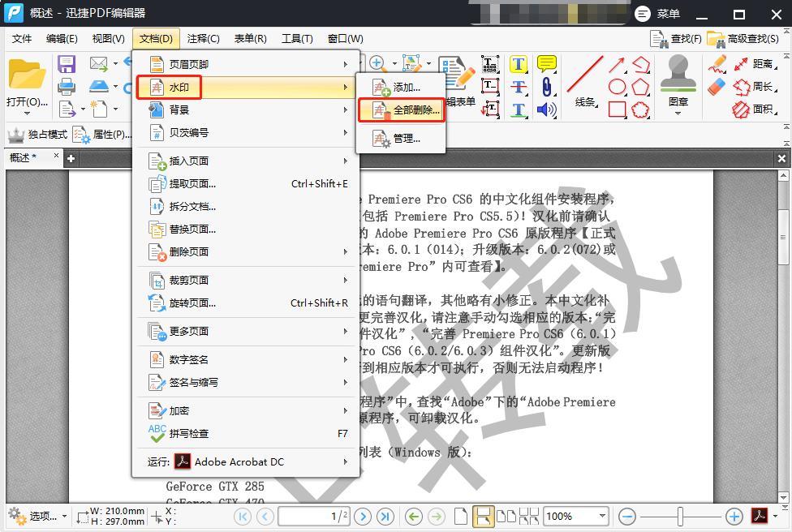The width and height of the screenshot is (792, 532).
Task: Click the 打开(O) folder icon
Action: pos(27,75)
